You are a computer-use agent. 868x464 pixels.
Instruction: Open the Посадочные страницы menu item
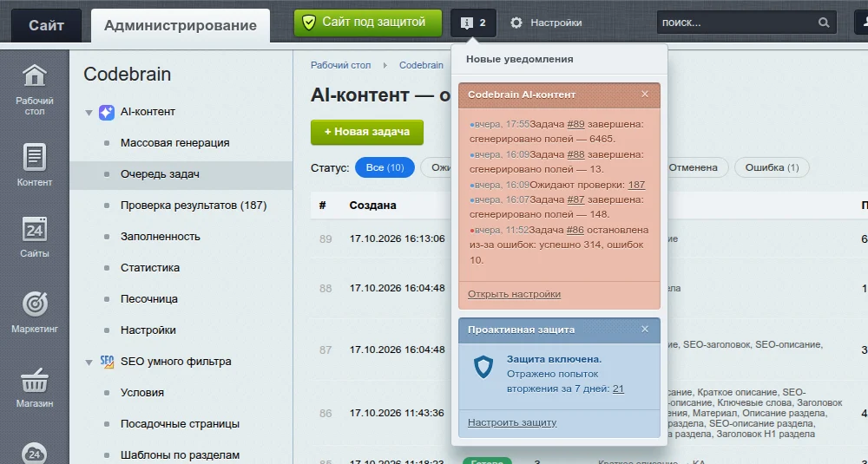pyautogui.click(x=180, y=424)
